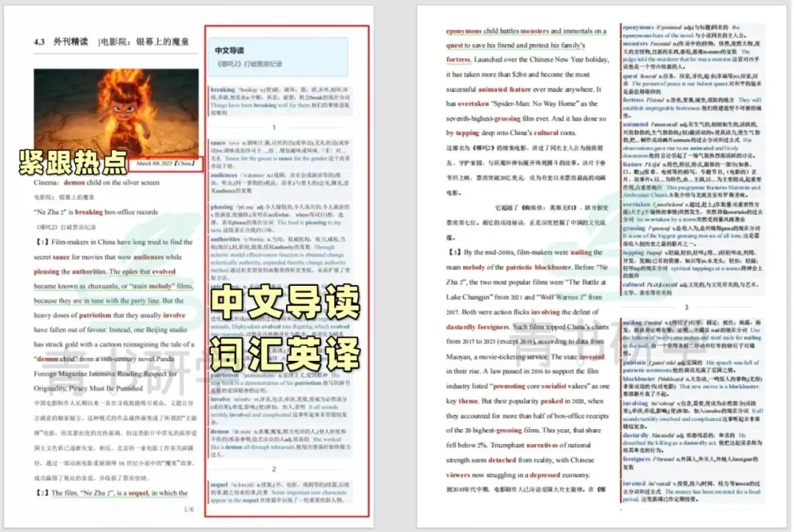The height and width of the screenshot is (532, 794).
Task: Click paragraph marker 【3】 before 'By the mid-2010s'
Action: (454, 252)
